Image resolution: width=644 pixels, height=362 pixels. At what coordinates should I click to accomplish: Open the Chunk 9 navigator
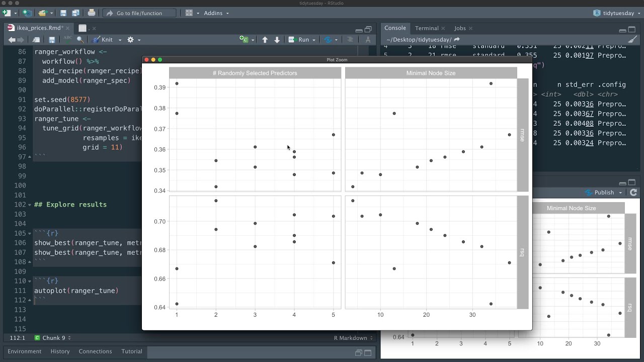tap(53, 338)
